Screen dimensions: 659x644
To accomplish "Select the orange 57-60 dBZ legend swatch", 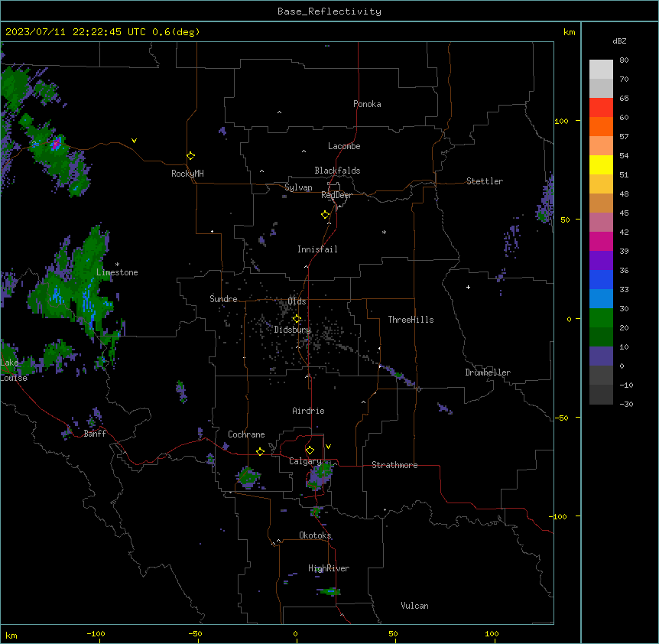I will (601, 126).
